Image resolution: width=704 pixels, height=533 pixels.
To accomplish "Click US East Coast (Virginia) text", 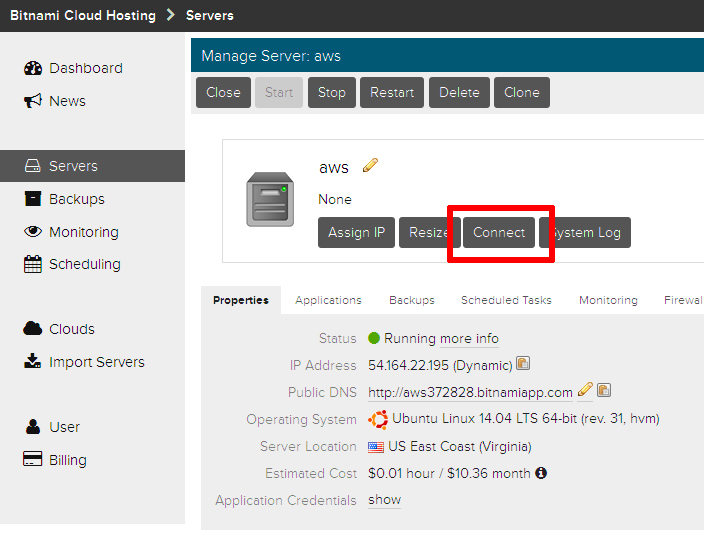I will coord(460,447).
